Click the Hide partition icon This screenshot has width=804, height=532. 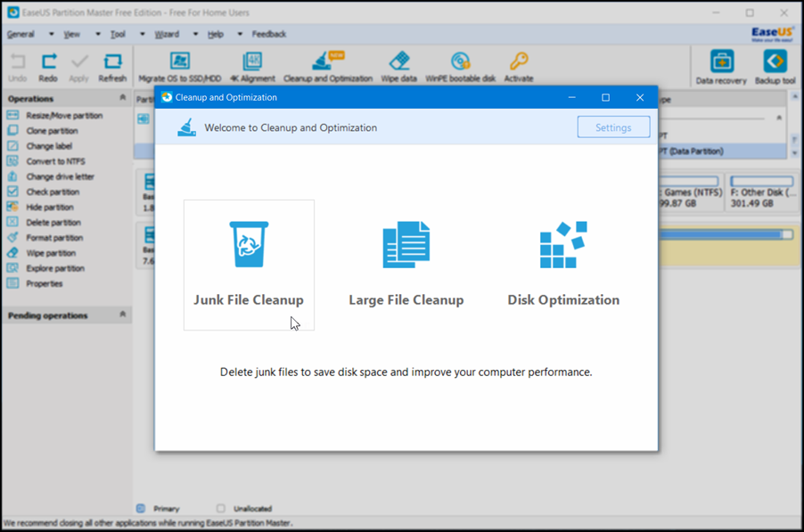pyautogui.click(x=12, y=207)
